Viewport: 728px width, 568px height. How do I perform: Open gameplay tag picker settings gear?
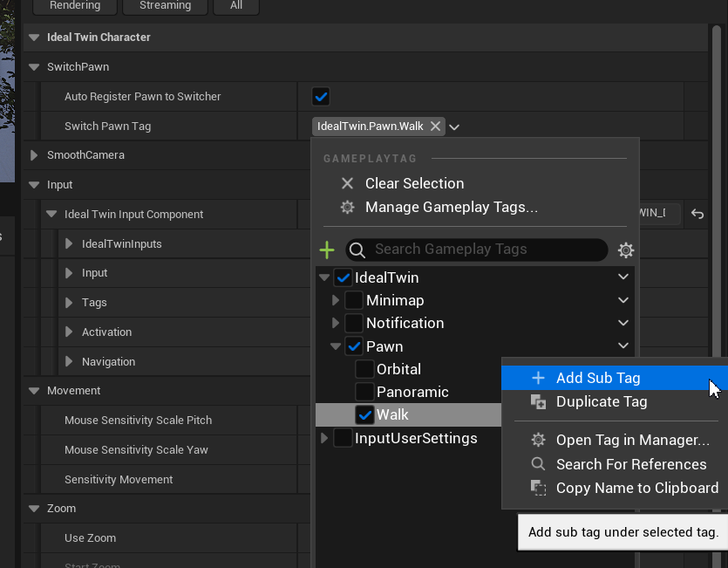[625, 250]
